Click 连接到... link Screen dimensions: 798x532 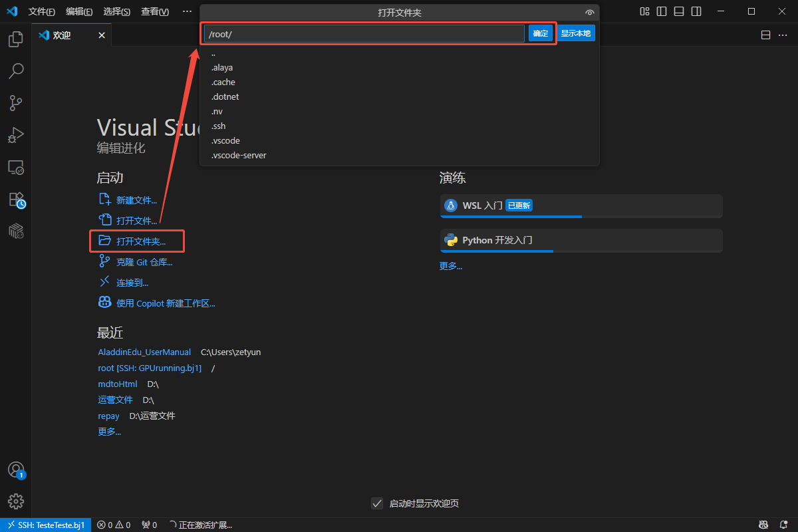point(123,283)
